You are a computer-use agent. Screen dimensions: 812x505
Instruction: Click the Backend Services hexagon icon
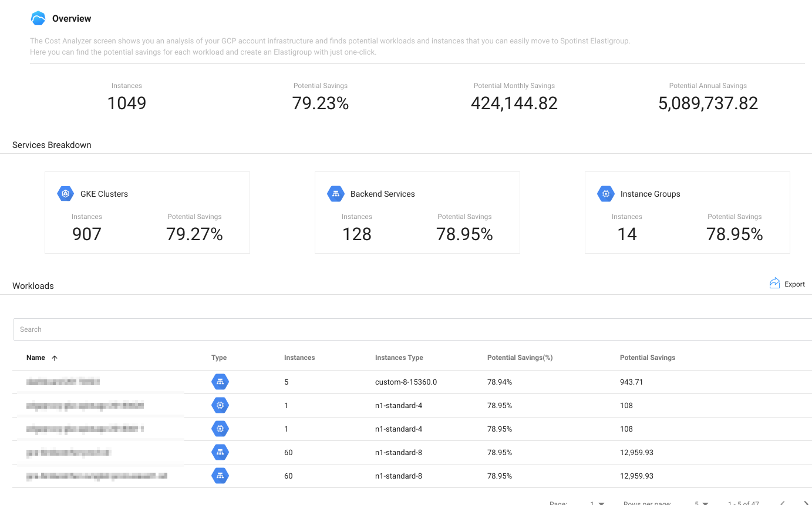(335, 194)
